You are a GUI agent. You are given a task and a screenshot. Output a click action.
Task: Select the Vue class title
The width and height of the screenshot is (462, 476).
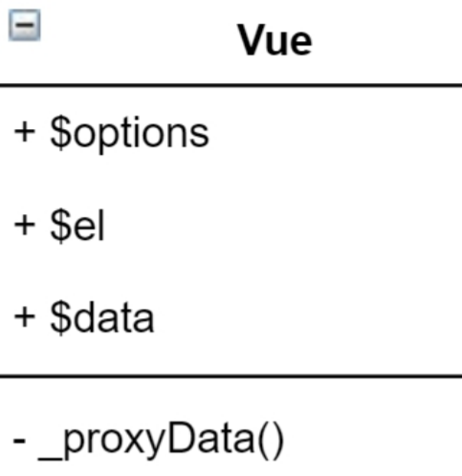pos(275,40)
